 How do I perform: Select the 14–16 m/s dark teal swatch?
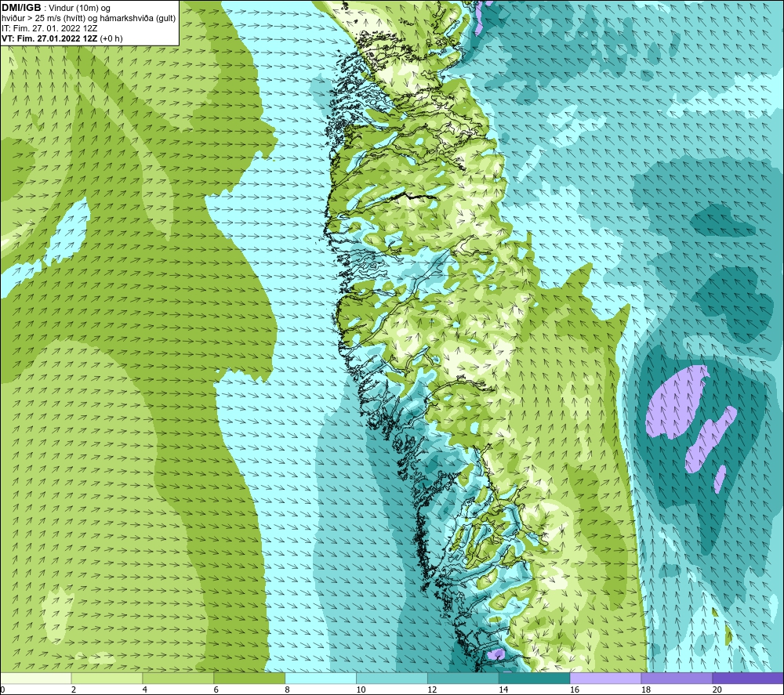coord(535,678)
